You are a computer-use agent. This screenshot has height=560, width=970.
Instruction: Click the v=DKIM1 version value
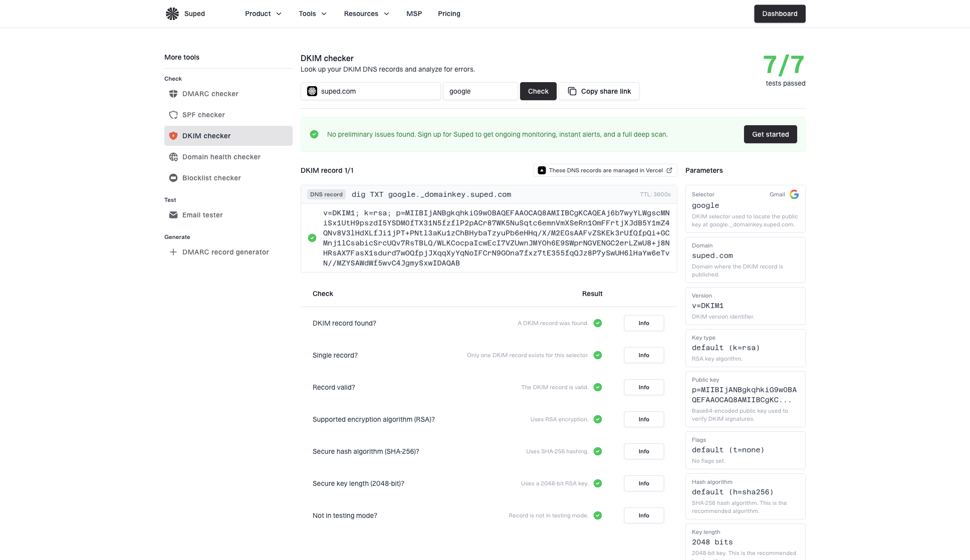tap(707, 306)
